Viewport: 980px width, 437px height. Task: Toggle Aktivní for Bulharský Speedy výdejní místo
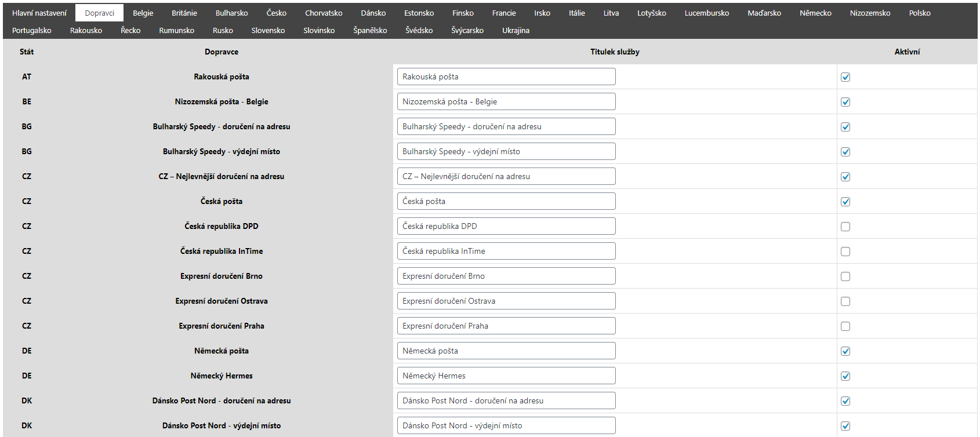(x=845, y=152)
